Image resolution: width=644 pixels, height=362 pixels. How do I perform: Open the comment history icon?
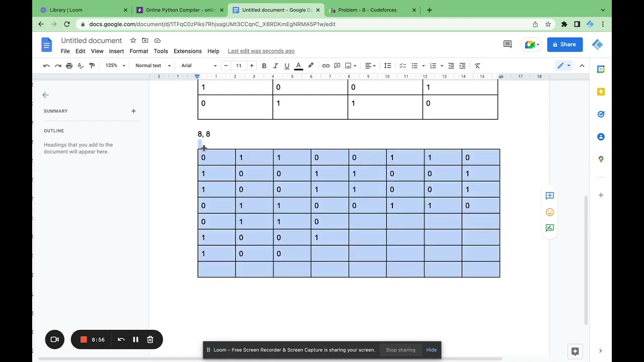tap(507, 44)
